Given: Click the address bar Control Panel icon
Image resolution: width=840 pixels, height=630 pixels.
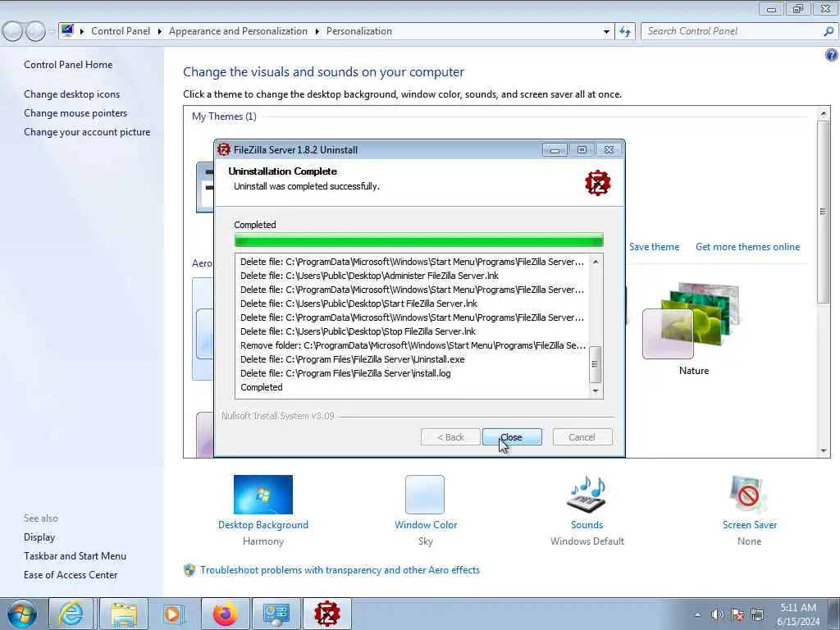Looking at the screenshot, I should [x=67, y=30].
